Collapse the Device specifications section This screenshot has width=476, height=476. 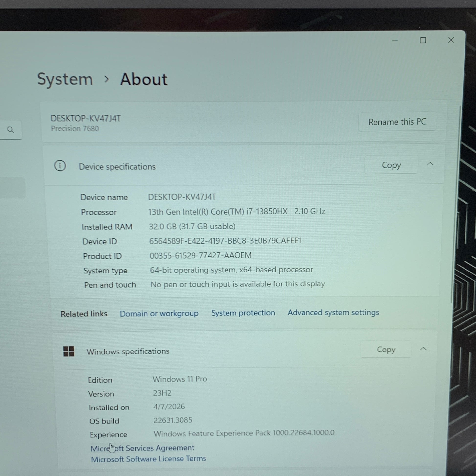coord(430,164)
